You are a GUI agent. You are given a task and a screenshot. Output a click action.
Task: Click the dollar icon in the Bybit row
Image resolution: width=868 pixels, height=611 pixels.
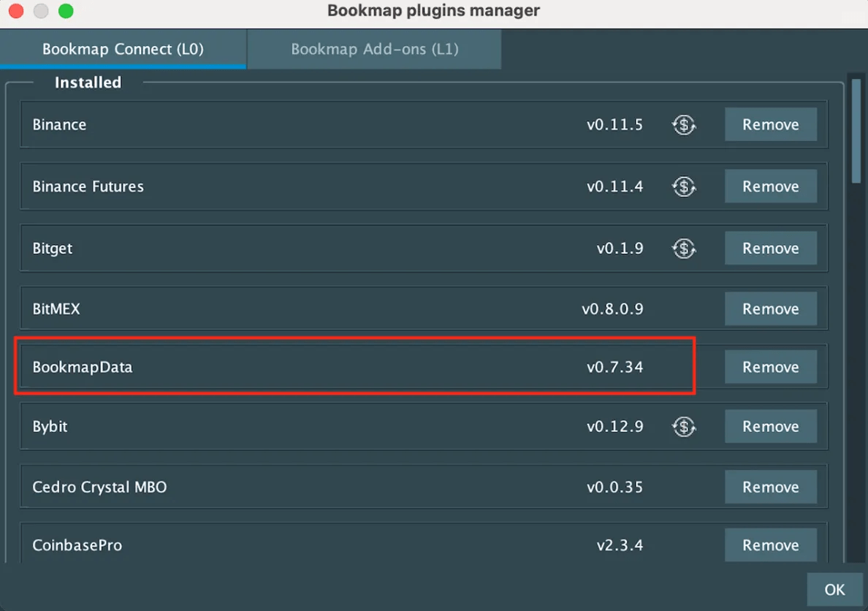click(x=684, y=427)
